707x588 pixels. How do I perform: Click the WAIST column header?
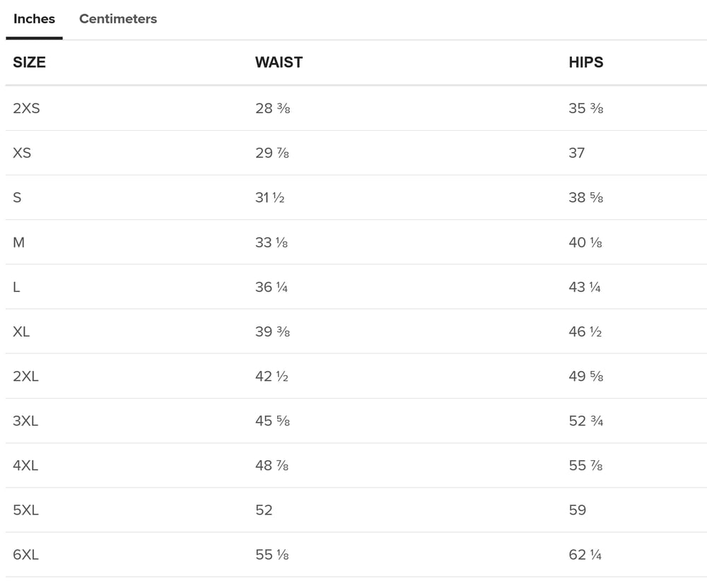coord(279,62)
